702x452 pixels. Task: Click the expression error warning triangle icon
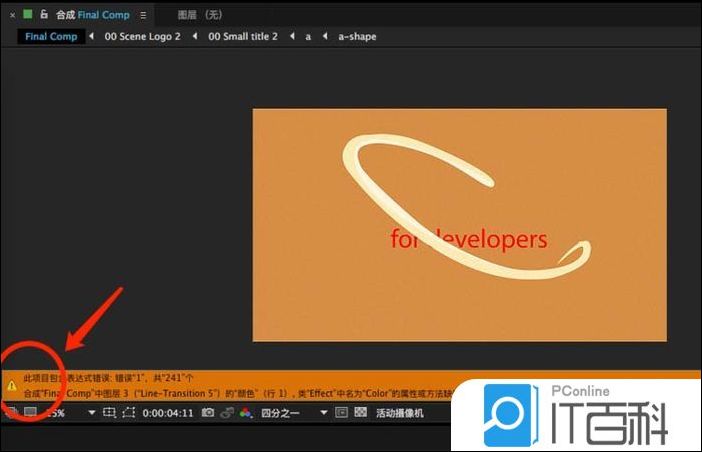[11, 384]
